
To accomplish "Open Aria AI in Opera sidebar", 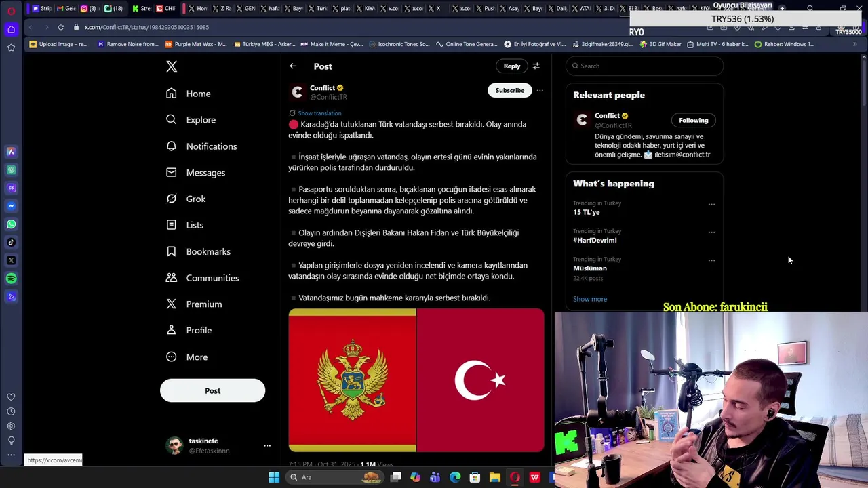I will (11, 152).
